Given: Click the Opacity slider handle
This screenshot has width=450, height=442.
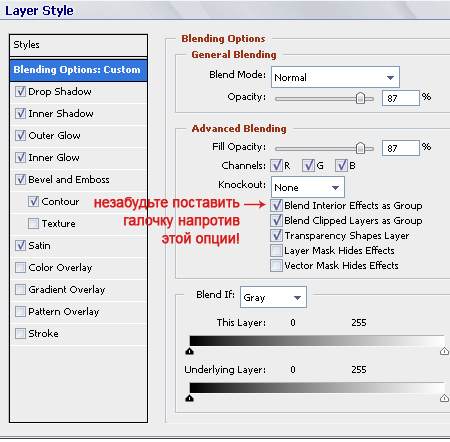Looking at the screenshot, I should pos(360,98).
